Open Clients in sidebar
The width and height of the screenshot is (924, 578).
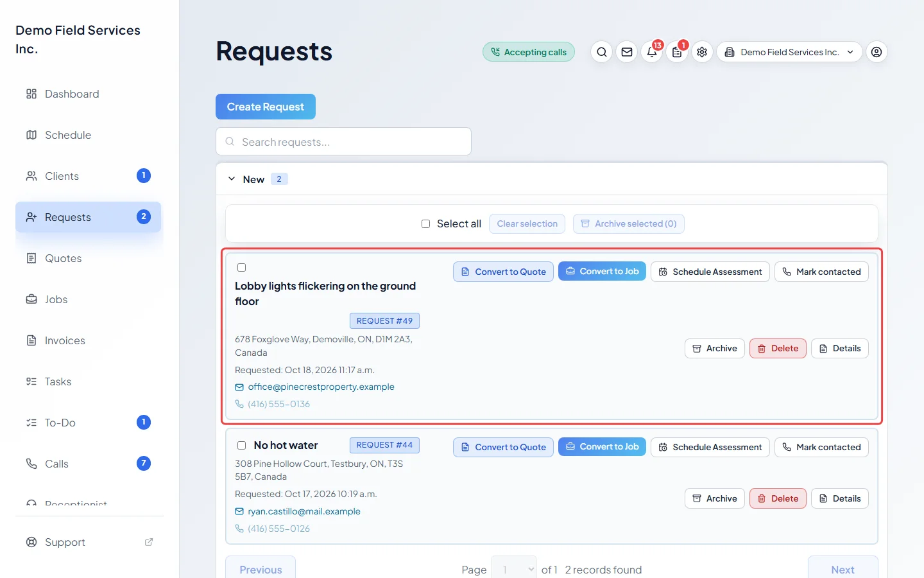pos(89,176)
